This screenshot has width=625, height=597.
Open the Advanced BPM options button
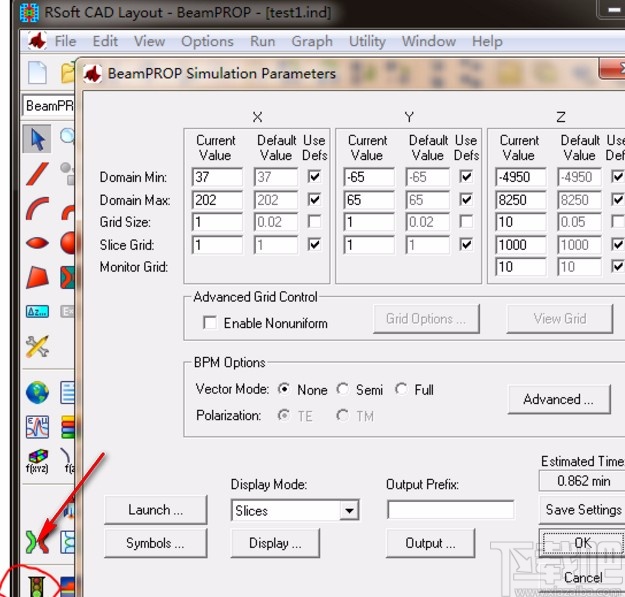click(x=559, y=399)
